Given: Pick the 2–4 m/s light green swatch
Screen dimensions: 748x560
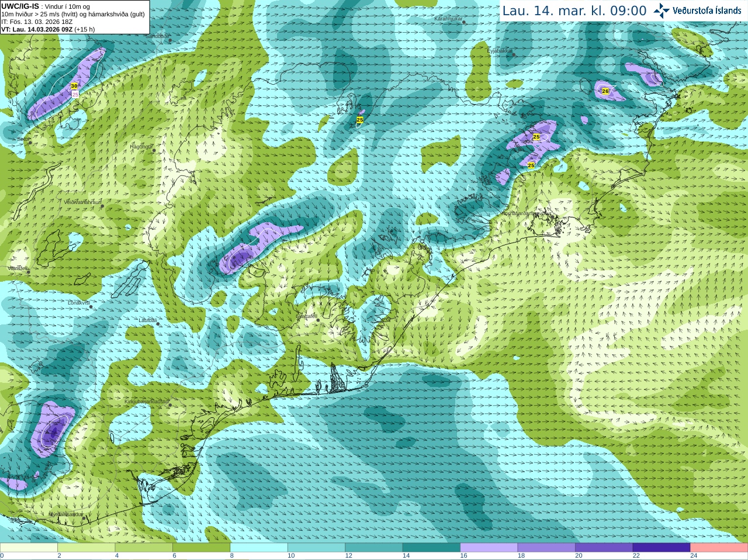Looking at the screenshot, I should (x=86, y=547).
